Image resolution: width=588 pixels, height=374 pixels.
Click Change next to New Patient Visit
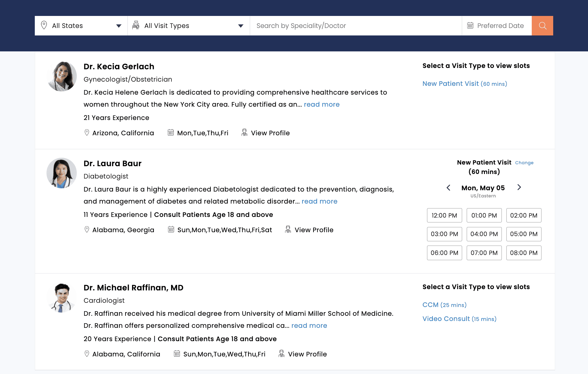524,163
